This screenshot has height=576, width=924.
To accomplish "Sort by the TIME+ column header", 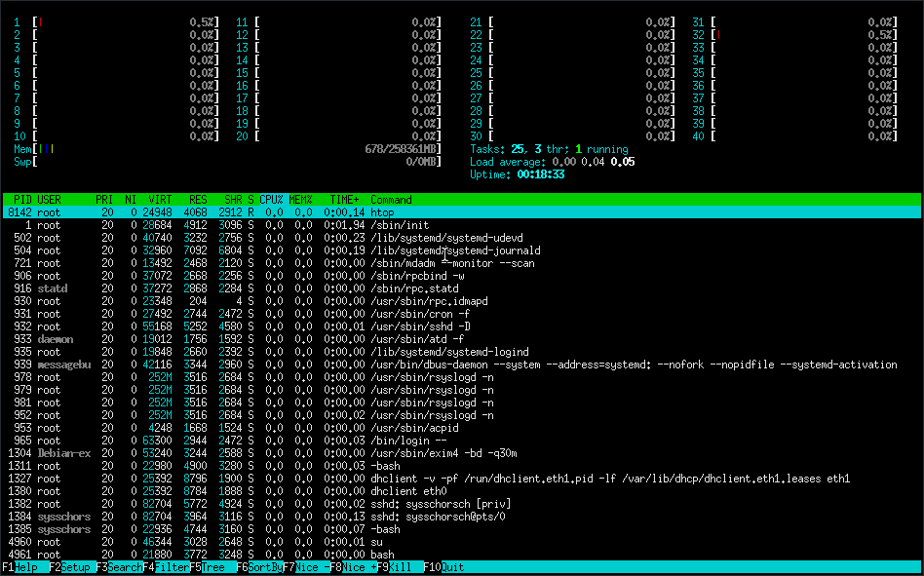I will pos(343,199).
